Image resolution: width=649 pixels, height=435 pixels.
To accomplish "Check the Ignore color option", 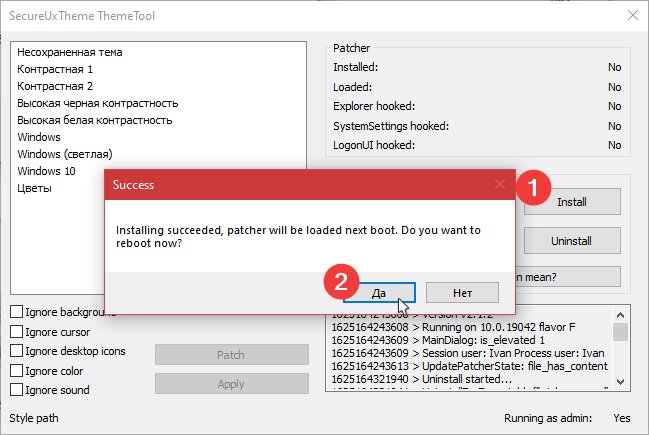I will pyautogui.click(x=17, y=370).
